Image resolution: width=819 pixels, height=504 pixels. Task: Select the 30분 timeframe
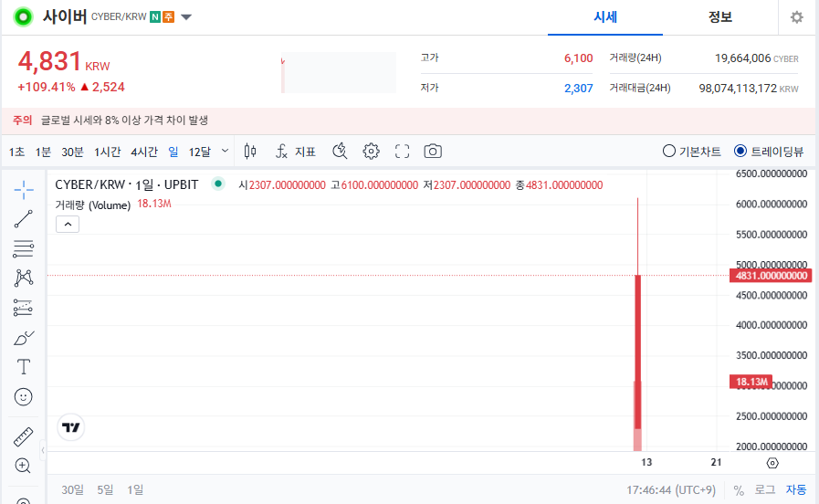(x=72, y=152)
